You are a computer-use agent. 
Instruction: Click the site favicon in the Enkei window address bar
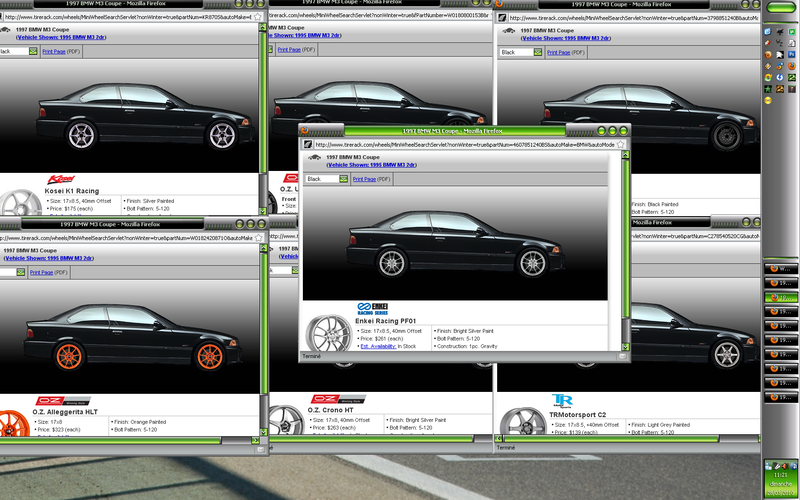coord(308,144)
